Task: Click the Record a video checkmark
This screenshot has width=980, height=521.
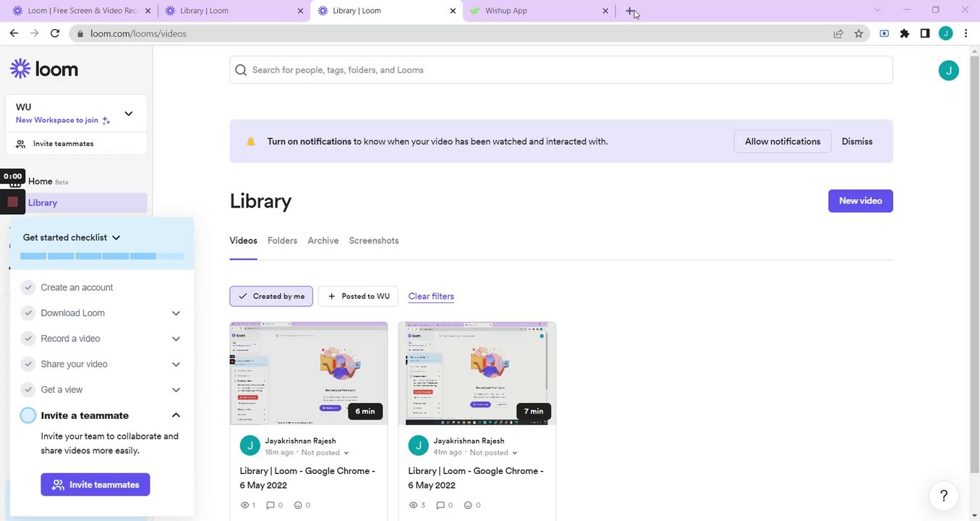Action: pos(28,339)
